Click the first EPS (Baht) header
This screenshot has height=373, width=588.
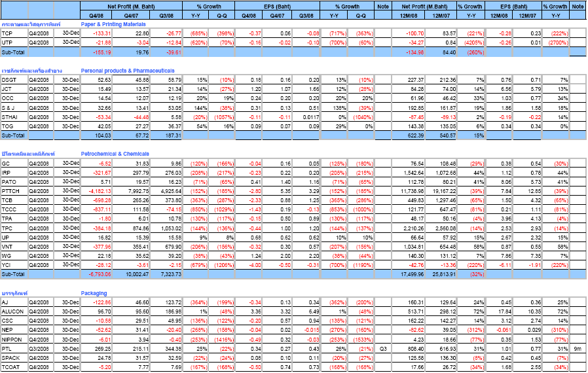coord(277,7)
